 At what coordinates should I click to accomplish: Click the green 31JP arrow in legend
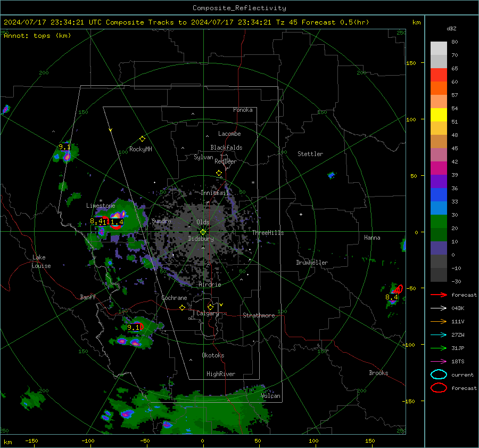(x=439, y=348)
